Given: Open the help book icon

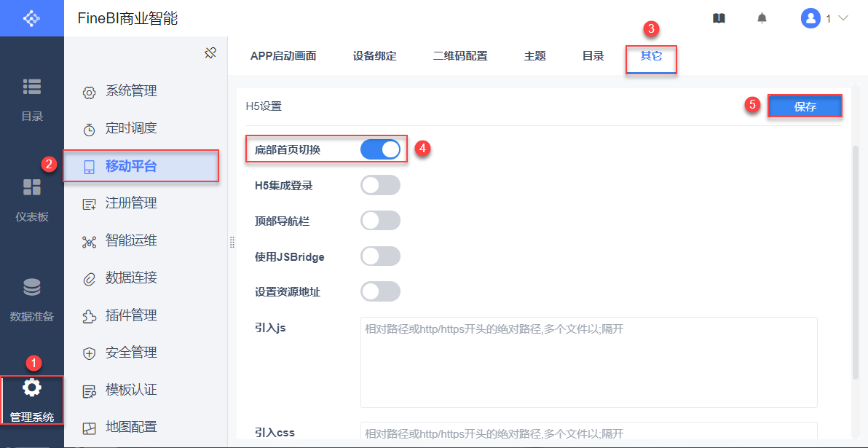Looking at the screenshot, I should (719, 18).
